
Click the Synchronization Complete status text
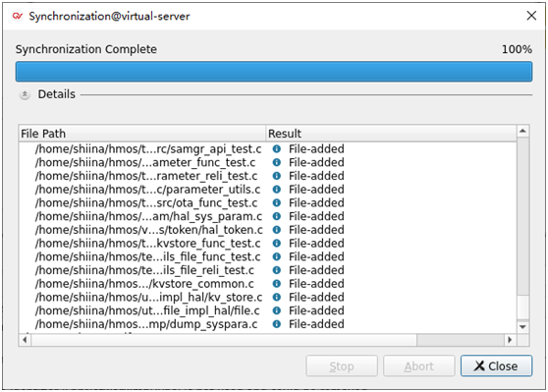86,49
